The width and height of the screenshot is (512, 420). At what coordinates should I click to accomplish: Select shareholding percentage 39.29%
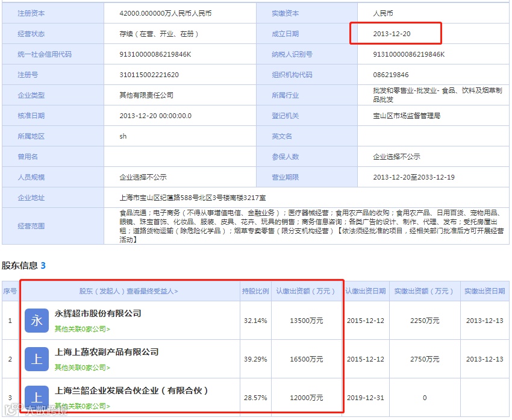(255, 359)
